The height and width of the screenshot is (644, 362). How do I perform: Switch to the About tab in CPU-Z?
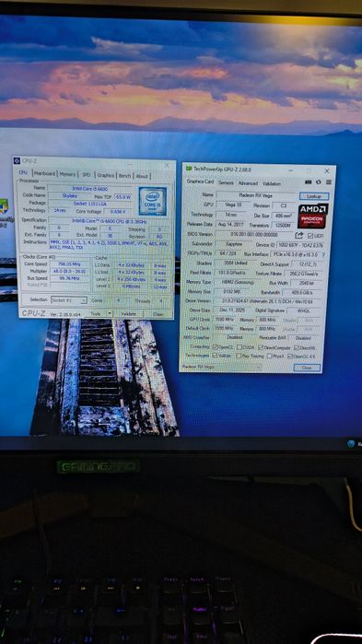tap(142, 176)
